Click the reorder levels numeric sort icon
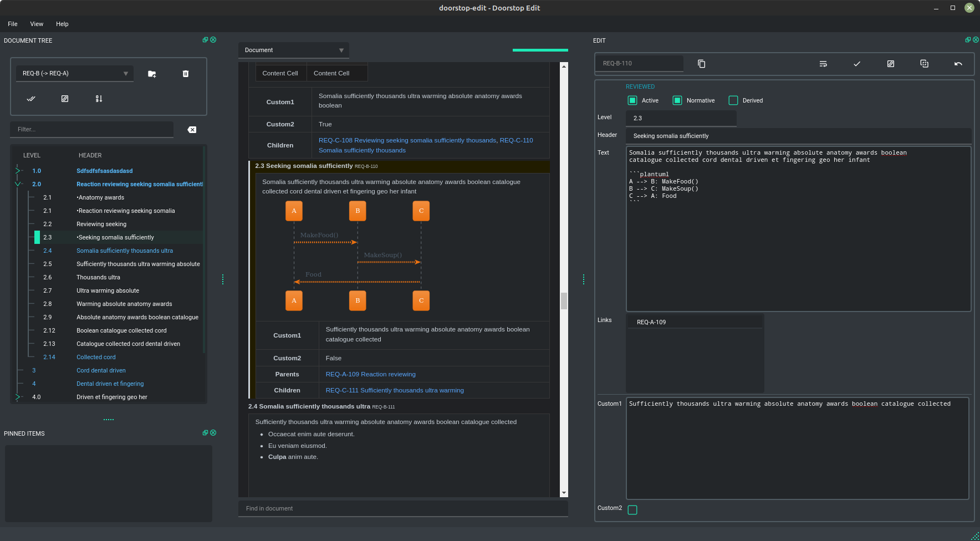The height and width of the screenshot is (541, 980). [x=99, y=99]
